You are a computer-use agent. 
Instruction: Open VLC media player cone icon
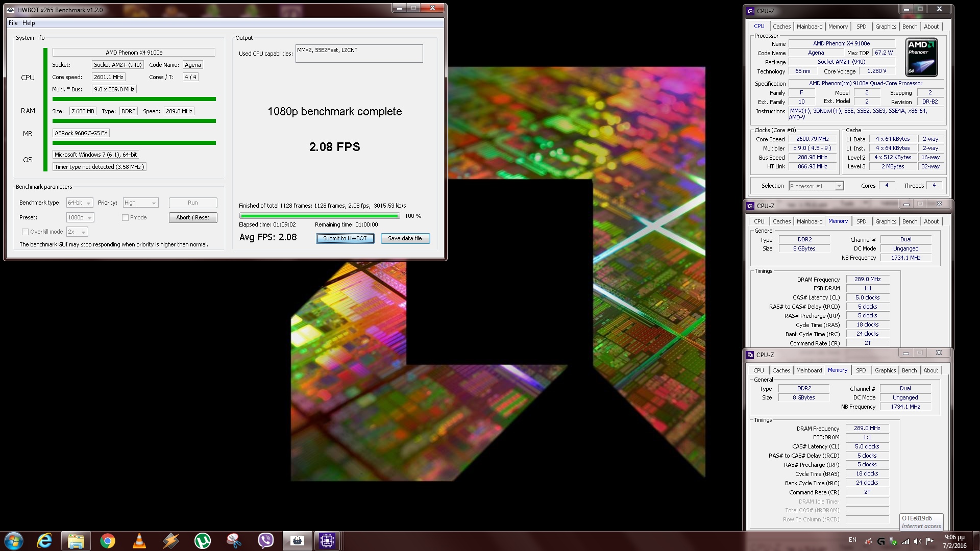[139, 540]
